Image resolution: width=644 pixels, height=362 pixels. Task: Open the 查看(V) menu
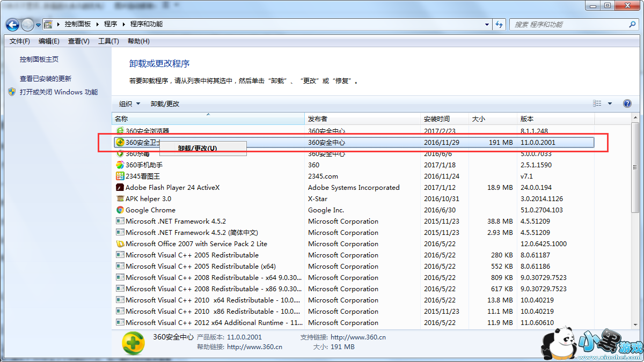(79, 41)
